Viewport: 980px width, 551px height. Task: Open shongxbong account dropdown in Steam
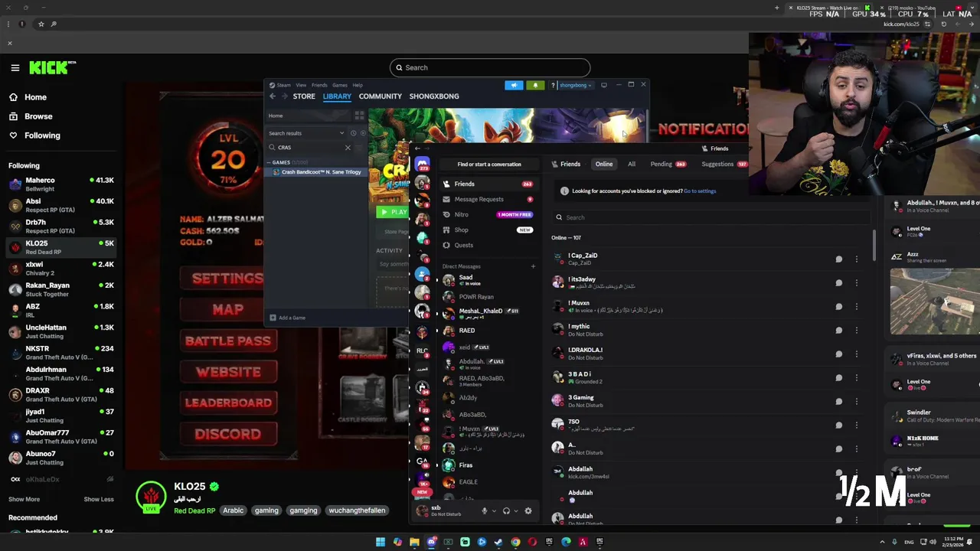coord(576,85)
